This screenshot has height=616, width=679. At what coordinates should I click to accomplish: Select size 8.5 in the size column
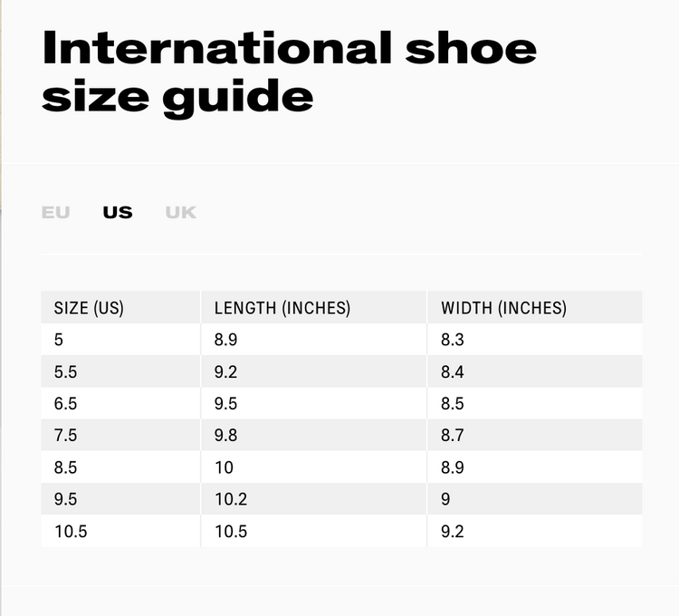click(x=65, y=467)
